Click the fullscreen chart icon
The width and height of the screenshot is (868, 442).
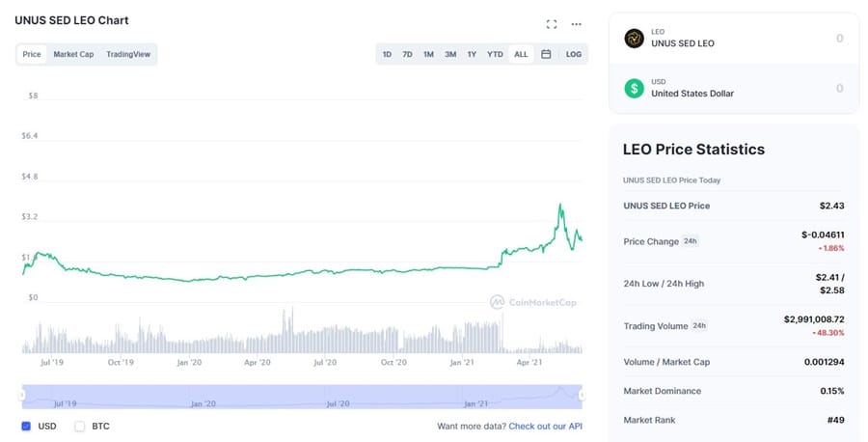[x=552, y=24]
